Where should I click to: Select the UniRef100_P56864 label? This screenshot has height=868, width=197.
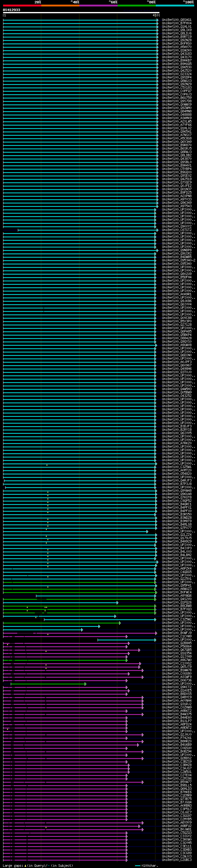[177, 646]
